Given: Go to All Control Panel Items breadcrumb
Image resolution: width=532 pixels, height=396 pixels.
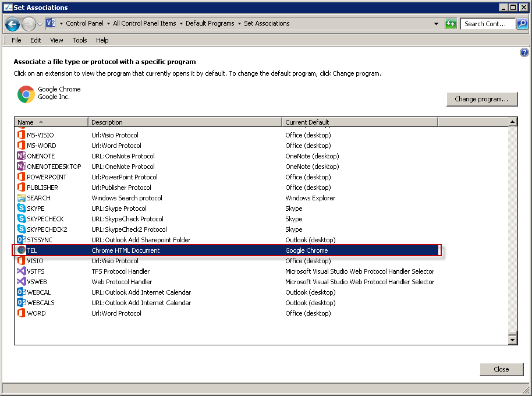Looking at the screenshot, I should tap(144, 23).
